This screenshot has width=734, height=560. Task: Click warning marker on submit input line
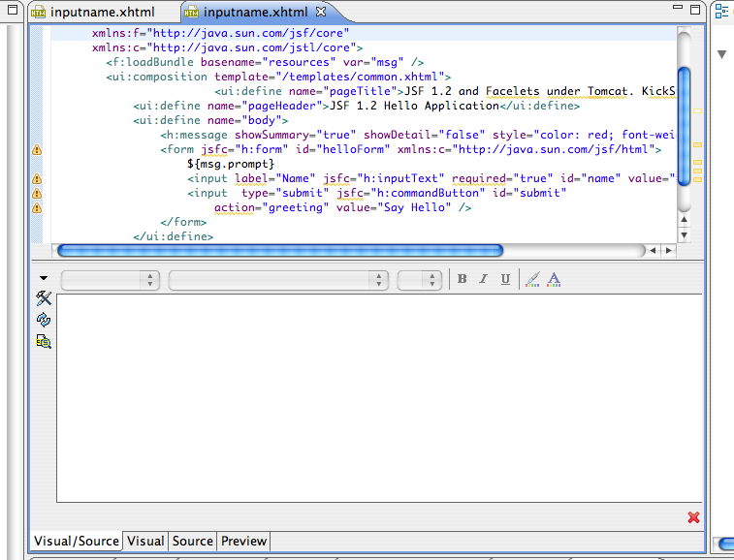pos(37,193)
